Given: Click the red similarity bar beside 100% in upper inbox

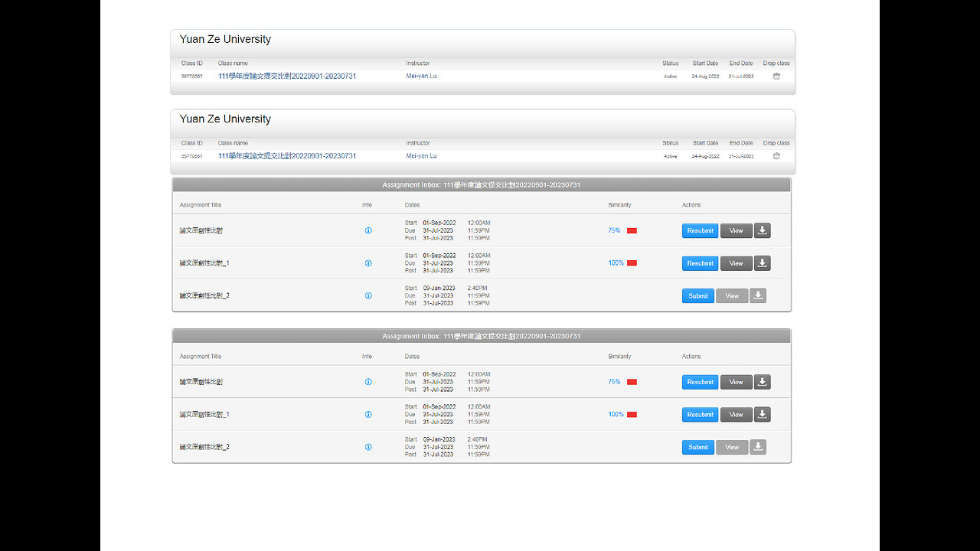Looking at the screenshot, I should click(x=632, y=263).
